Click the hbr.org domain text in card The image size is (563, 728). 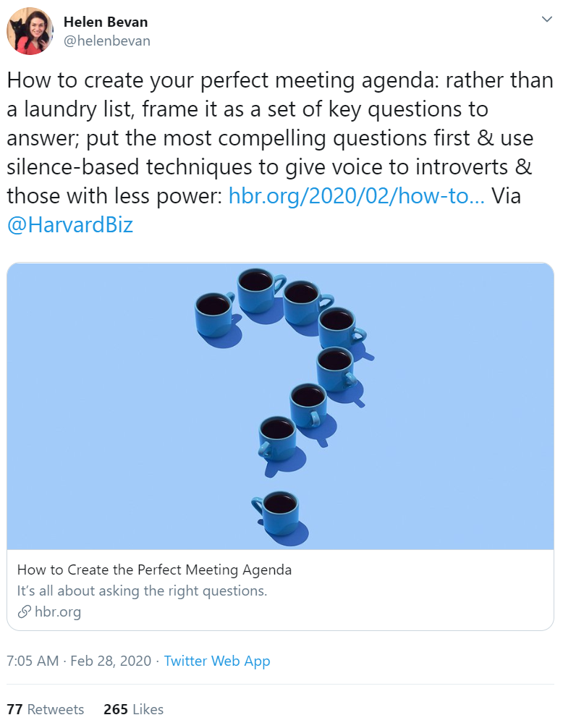tap(58, 612)
